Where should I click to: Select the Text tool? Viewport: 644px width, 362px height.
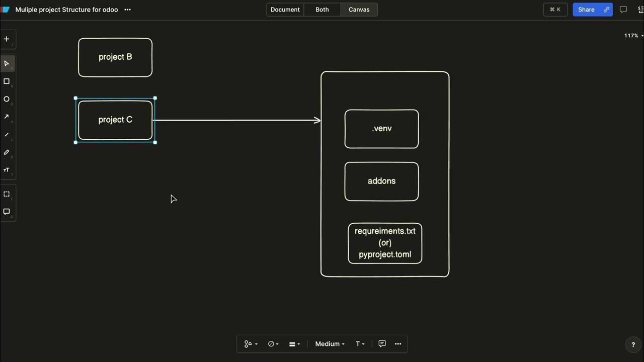(7, 170)
